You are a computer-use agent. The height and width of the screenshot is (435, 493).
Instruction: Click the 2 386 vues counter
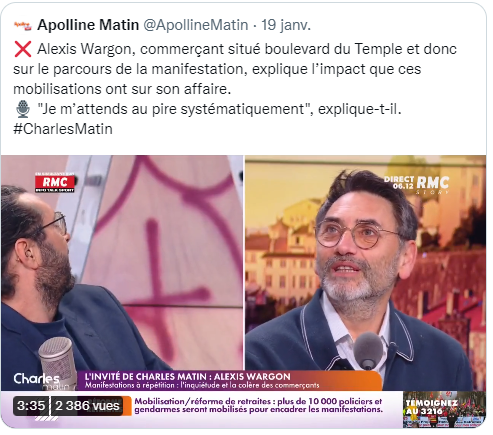[87, 406]
